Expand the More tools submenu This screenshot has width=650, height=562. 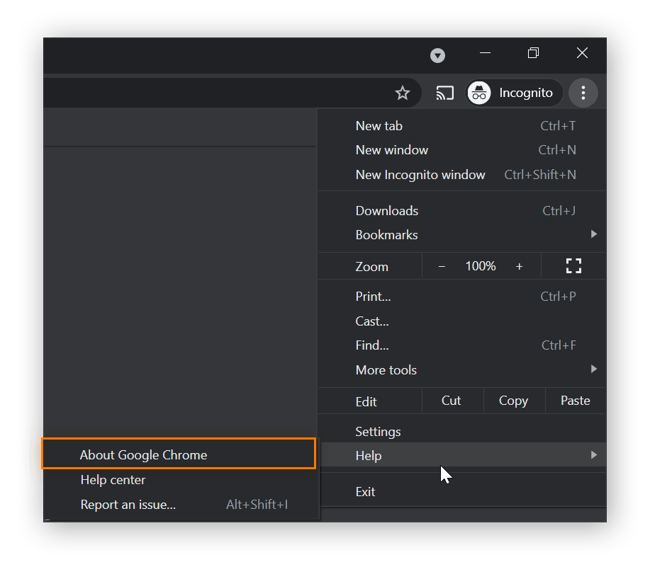pos(462,370)
